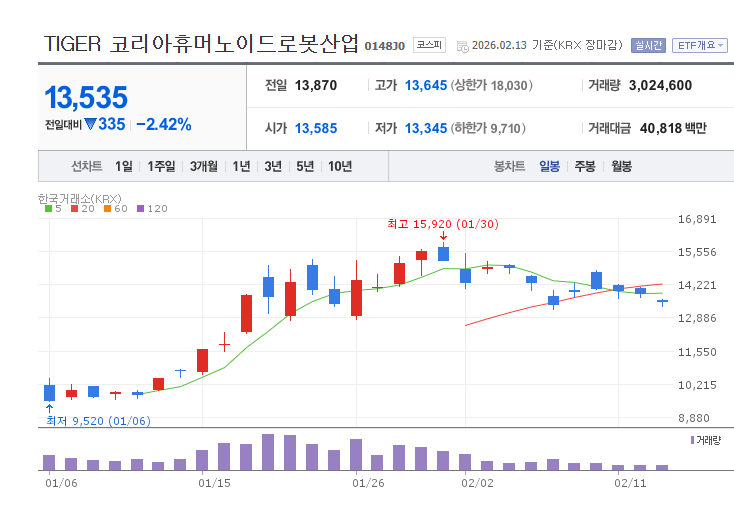
Task: Click the TIGER 코리아휴머노이드로봇산업 title
Action: pos(201,44)
